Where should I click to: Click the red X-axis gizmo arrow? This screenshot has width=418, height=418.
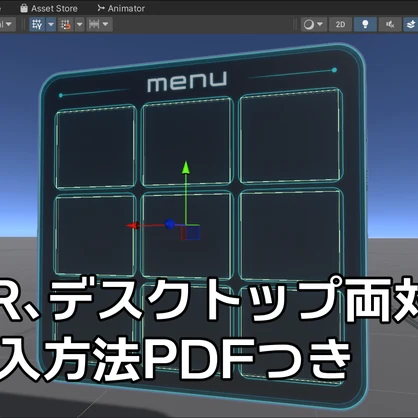pyautogui.click(x=132, y=226)
